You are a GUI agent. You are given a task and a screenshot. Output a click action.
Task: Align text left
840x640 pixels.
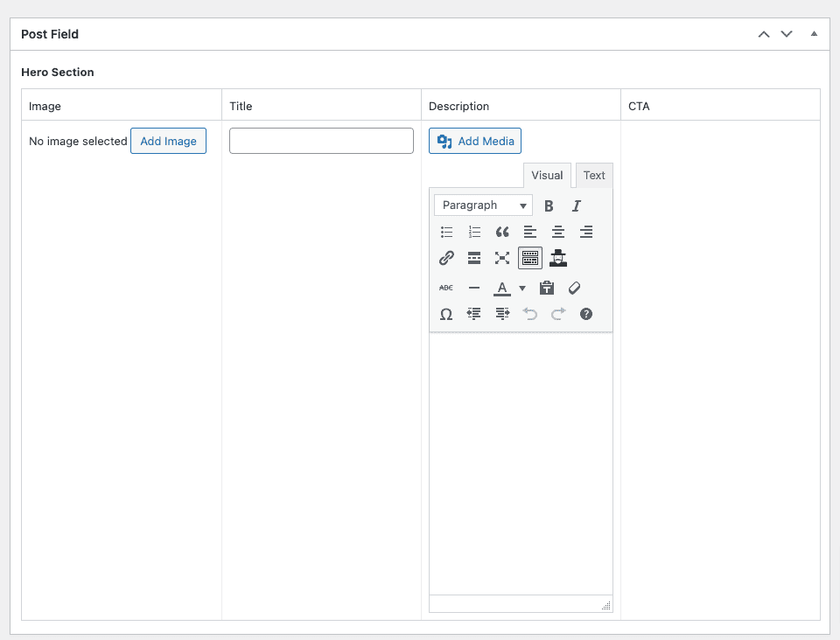(530, 232)
